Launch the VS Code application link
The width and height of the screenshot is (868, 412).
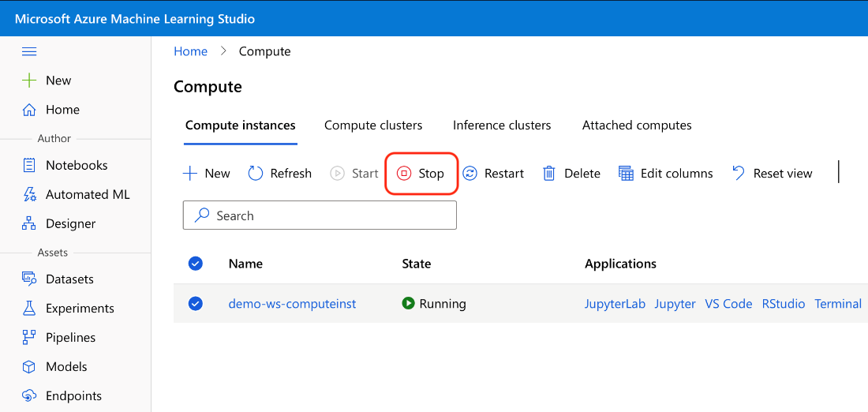pos(728,303)
